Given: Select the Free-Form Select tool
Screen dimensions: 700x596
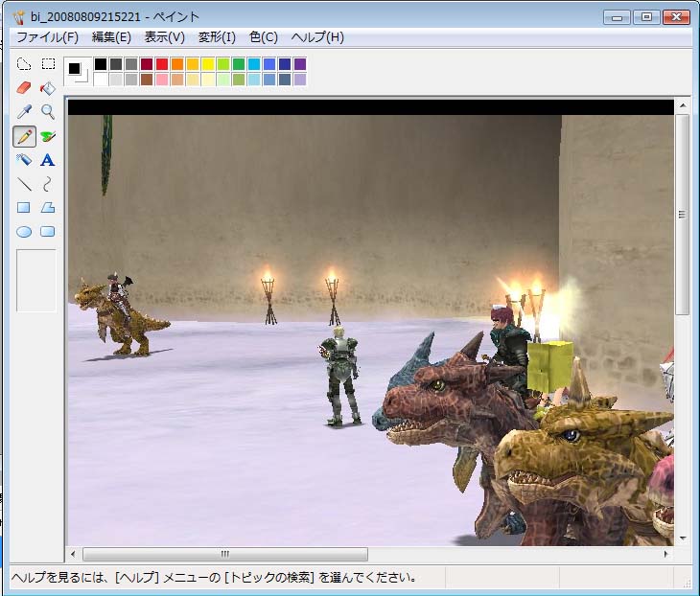Looking at the screenshot, I should point(24,64).
